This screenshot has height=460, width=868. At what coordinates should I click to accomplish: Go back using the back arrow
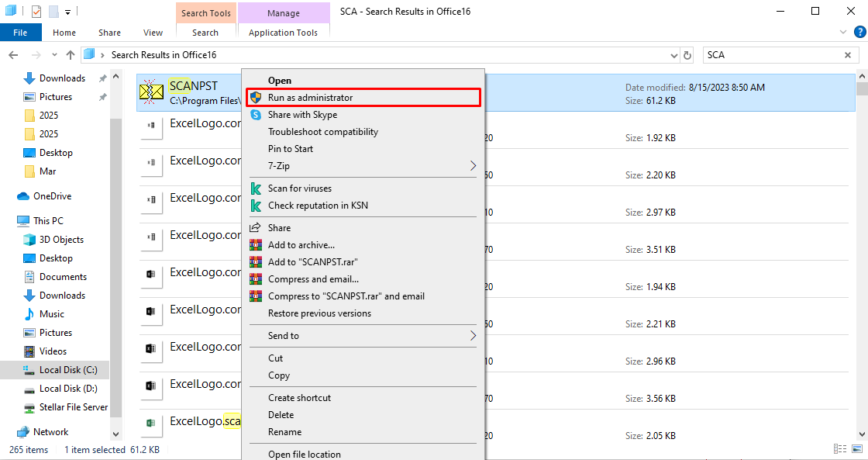click(x=13, y=54)
